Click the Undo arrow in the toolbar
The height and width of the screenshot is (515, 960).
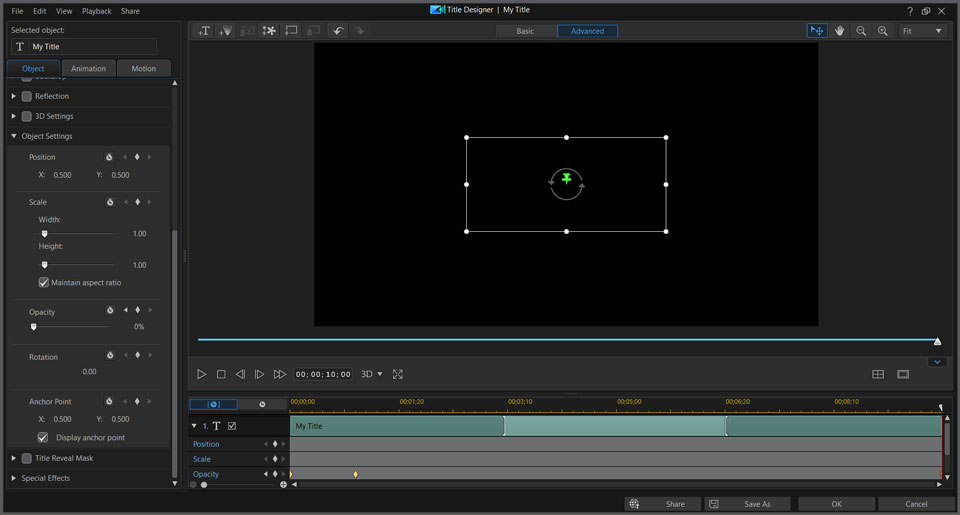click(338, 31)
